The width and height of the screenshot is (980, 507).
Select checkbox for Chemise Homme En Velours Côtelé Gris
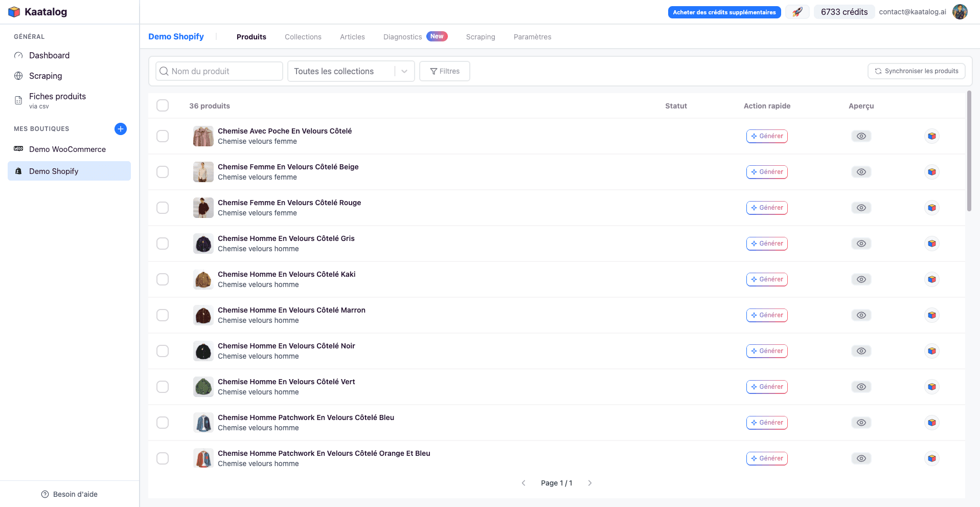[x=163, y=244]
